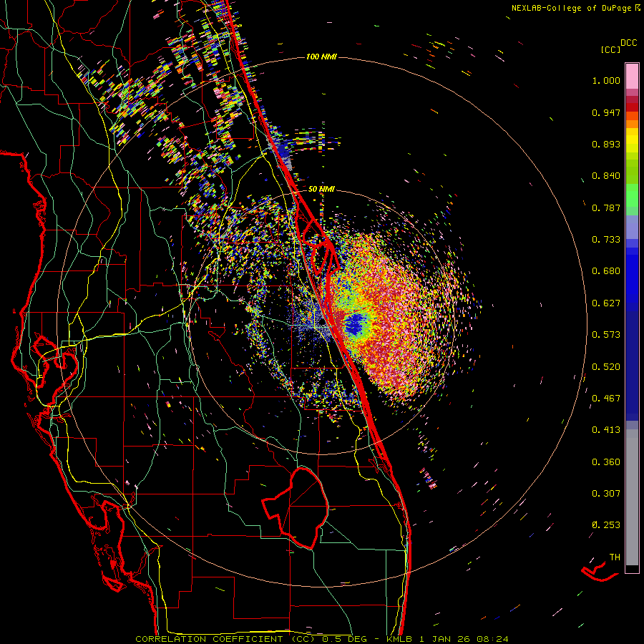
Task: Pick the red segment of the color bar
Action: tap(632, 107)
